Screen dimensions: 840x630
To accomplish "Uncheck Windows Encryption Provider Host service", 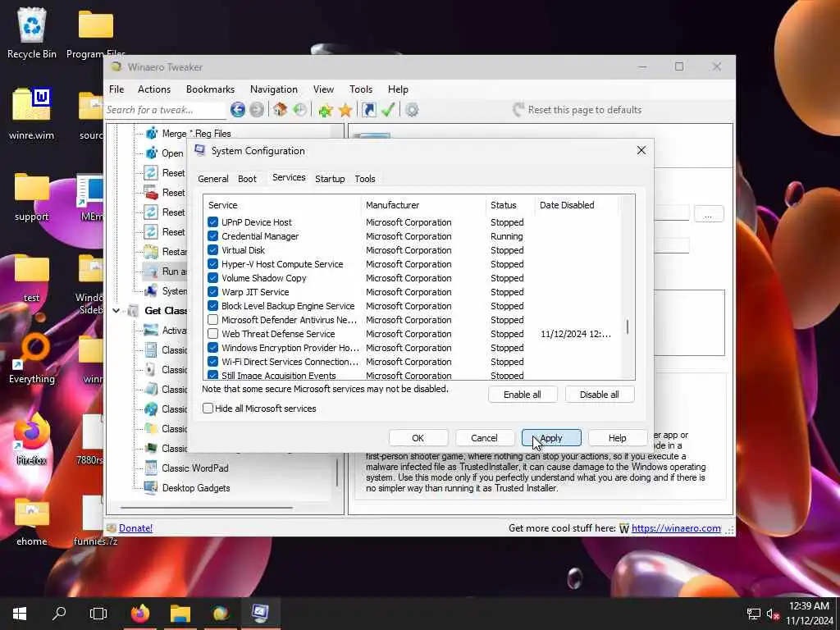I will coord(212,348).
